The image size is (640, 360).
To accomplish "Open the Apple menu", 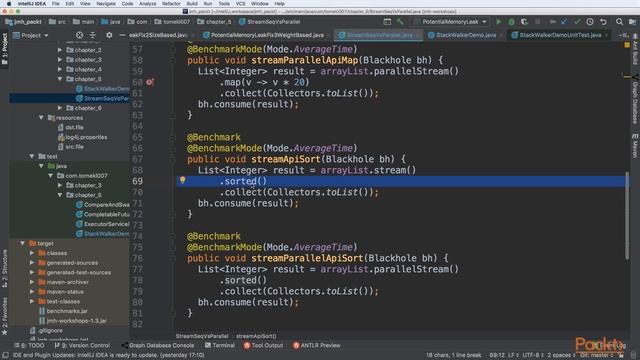I will tap(9, 4).
